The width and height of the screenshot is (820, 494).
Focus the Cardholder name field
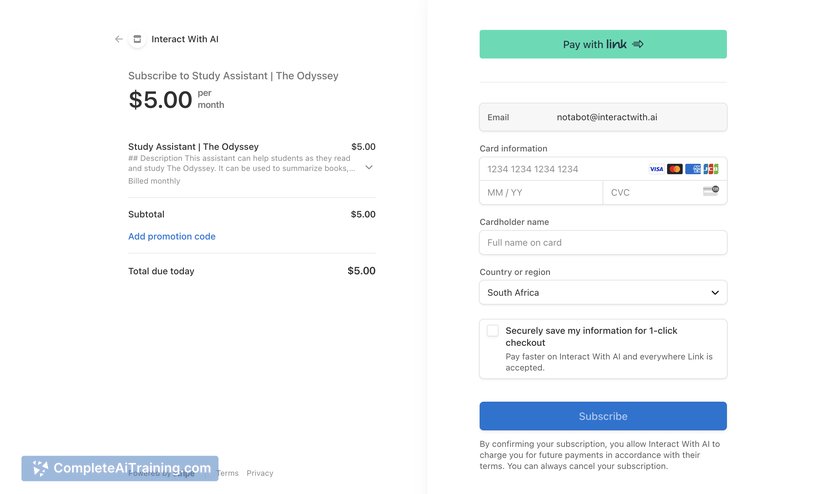pos(603,243)
